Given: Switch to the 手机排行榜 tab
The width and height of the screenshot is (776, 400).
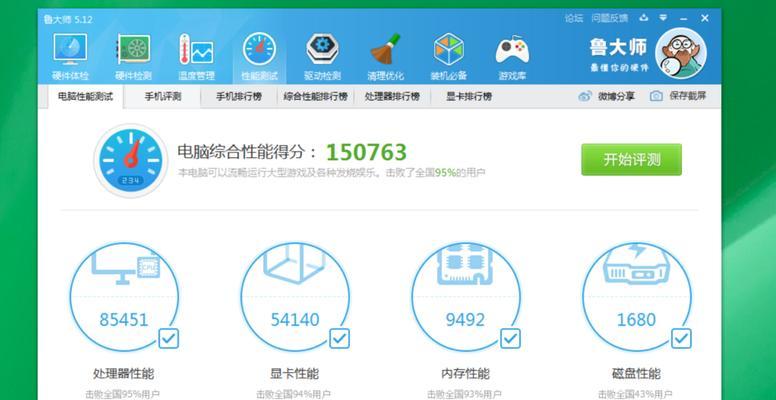Looking at the screenshot, I should tap(239, 97).
